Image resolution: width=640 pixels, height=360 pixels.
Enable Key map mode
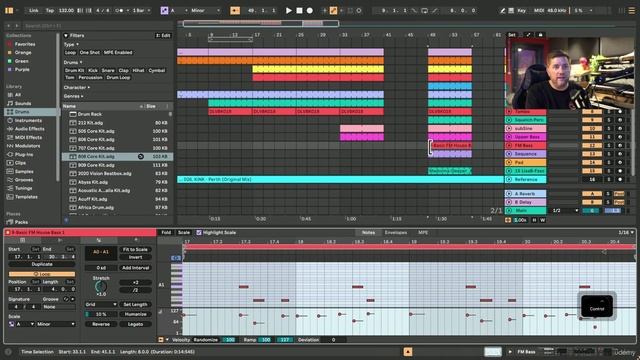(521, 11)
